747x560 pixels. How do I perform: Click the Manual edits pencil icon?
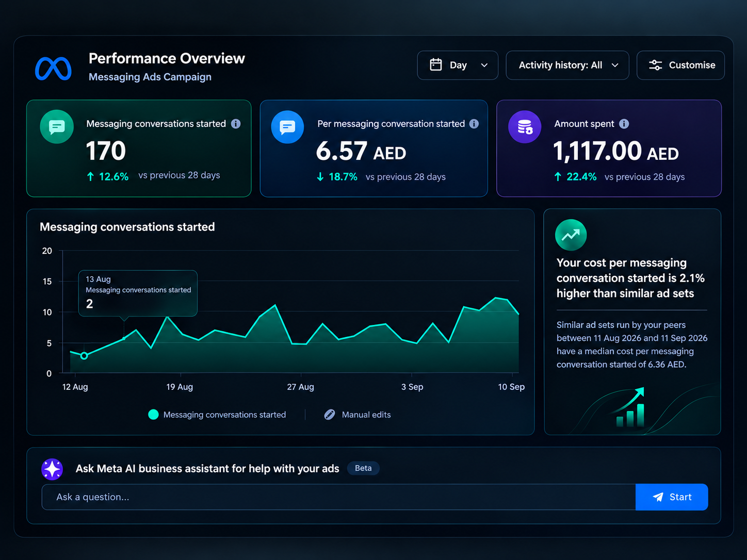coord(330,415)
